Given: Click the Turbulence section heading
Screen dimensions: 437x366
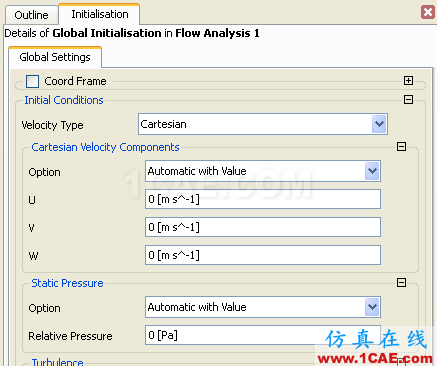Looking at the screenshot, I should point(57,362).
